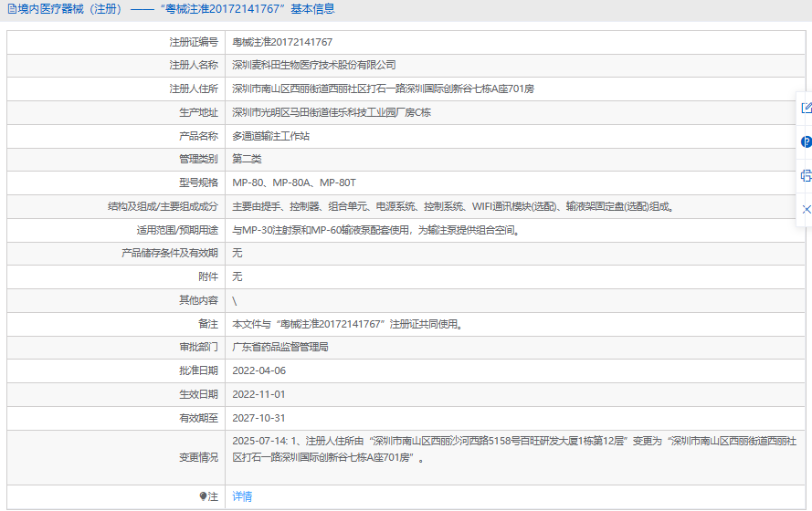
Task: Click the 生效日期 label
Action: pyautogui.click(x=199, y=394)
